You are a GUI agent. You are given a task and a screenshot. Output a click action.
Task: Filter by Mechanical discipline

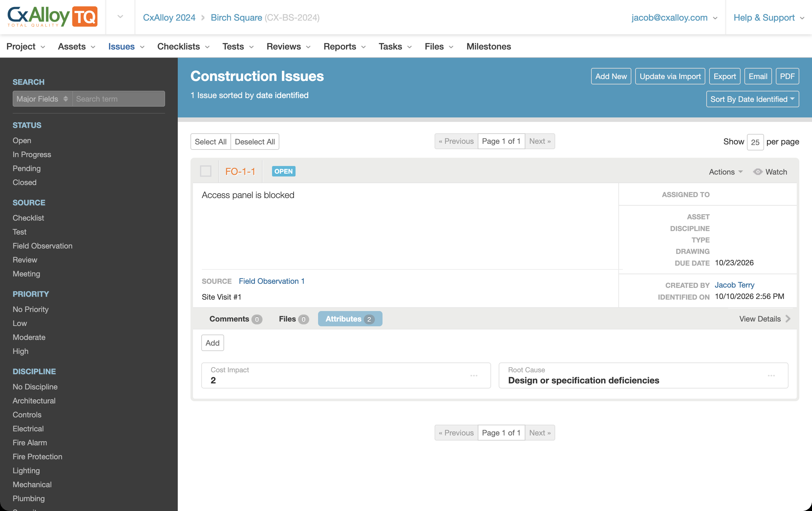coord(32,485)
